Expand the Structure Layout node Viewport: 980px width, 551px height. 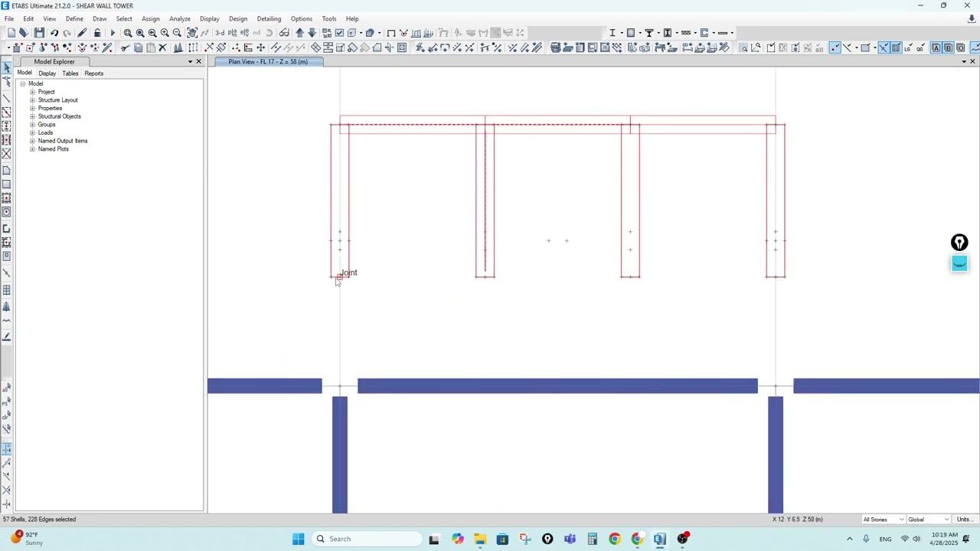click(x=32, y=100)
